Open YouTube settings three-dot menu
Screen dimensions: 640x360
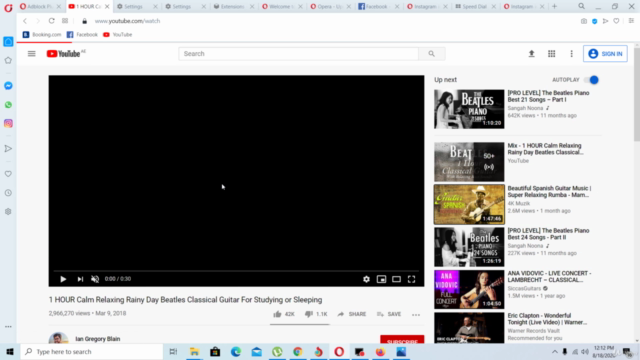click(571, 53)
